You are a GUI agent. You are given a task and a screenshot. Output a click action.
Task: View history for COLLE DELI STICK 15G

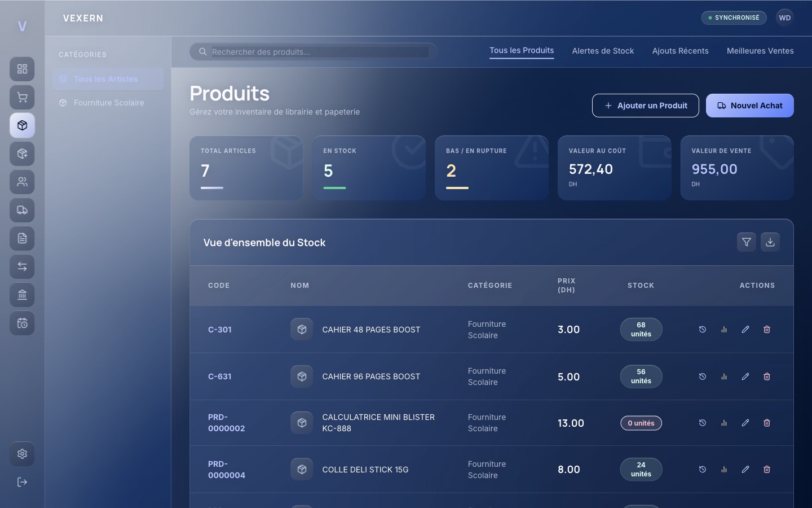coord(703,470)
